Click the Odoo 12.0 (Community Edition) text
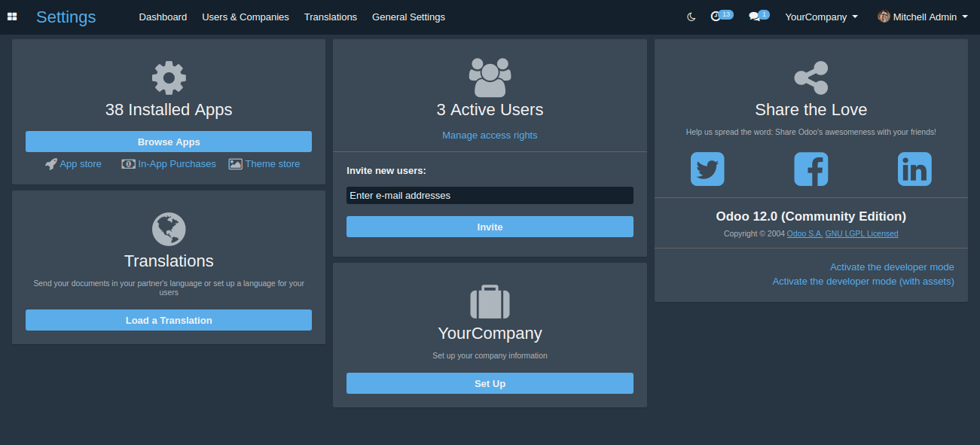 [x=811, y=216]
